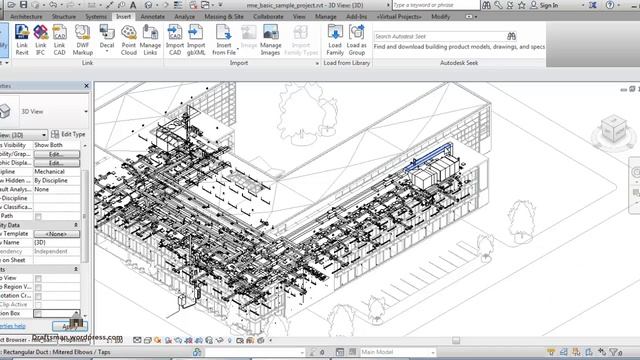Open the 3D View type selector dropdown
Screen dimensions: 640x360
pyautogui.click(x=86, y=111)
